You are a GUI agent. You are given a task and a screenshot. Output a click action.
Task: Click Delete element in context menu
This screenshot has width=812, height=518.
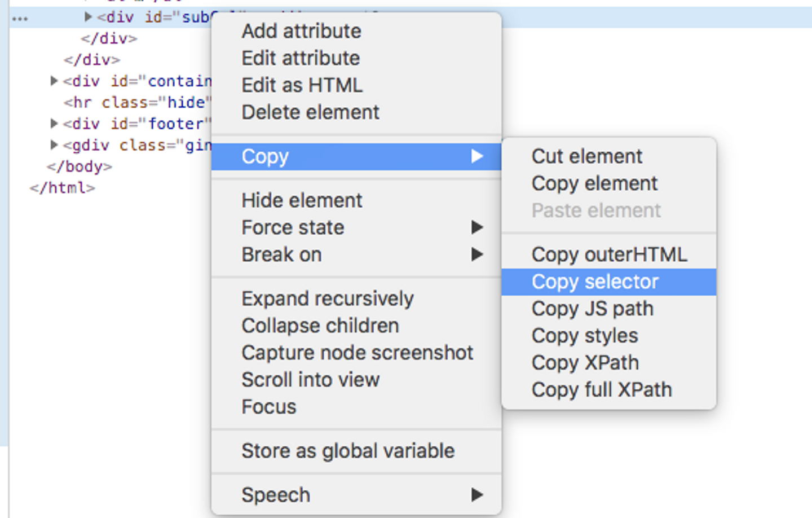pos(310,112)
